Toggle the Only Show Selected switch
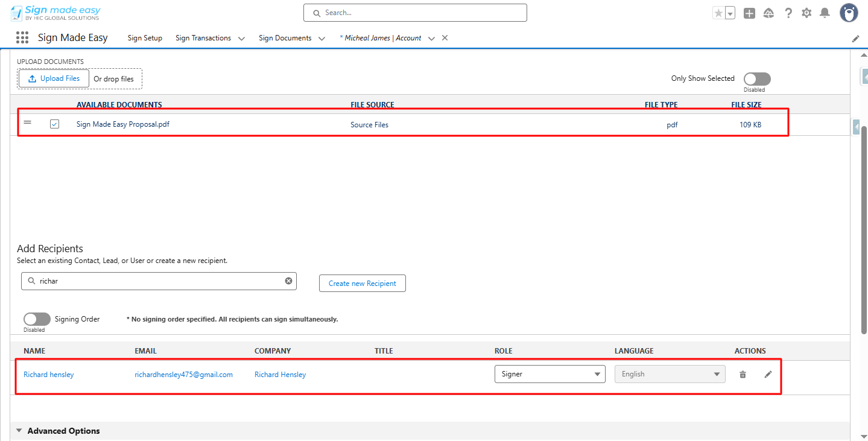868x441 pixels. [757, 79]
